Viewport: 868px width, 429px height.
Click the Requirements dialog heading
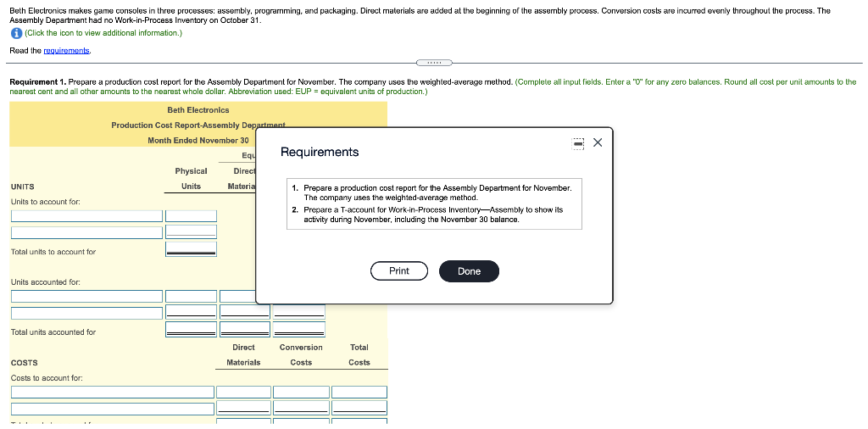tap(320, 153)
